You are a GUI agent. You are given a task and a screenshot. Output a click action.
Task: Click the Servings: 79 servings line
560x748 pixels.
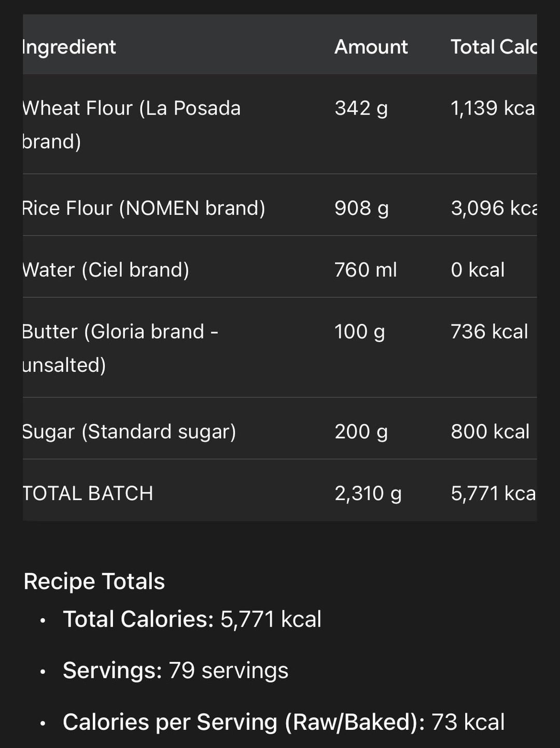pyautogui.click(x=175, y=670)
